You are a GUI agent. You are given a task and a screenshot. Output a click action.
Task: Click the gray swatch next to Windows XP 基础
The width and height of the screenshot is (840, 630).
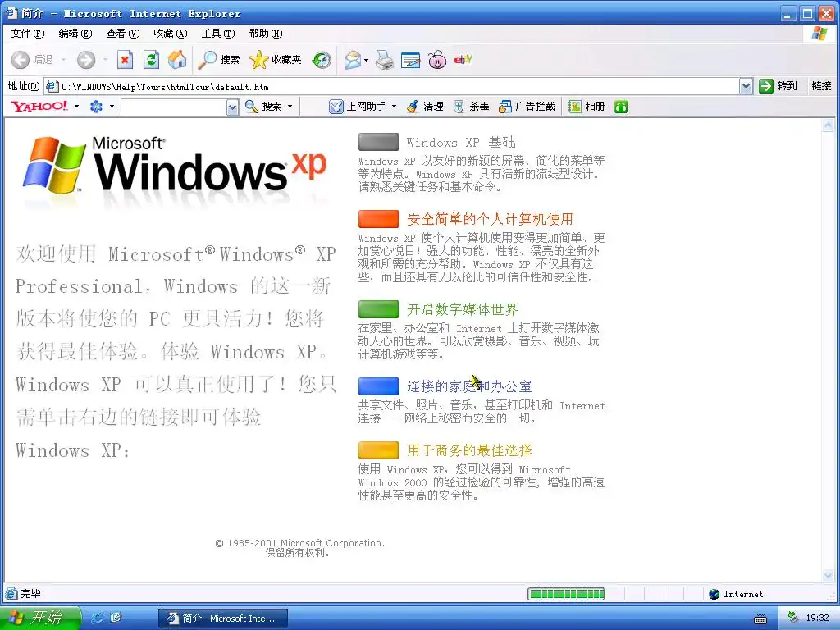pos(379,142)
